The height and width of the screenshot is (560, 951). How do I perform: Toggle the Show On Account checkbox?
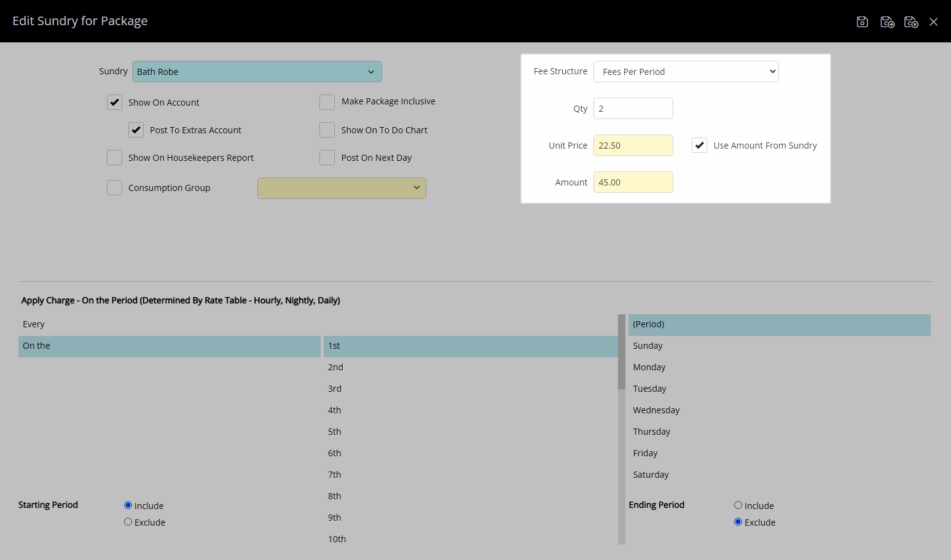click(114, 102)
